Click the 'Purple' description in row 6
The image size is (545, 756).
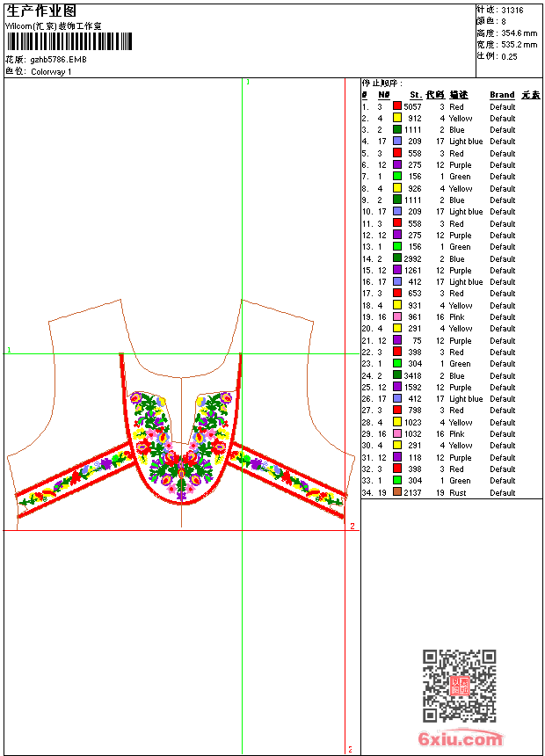pyautogui.click(x=461, y=165)
